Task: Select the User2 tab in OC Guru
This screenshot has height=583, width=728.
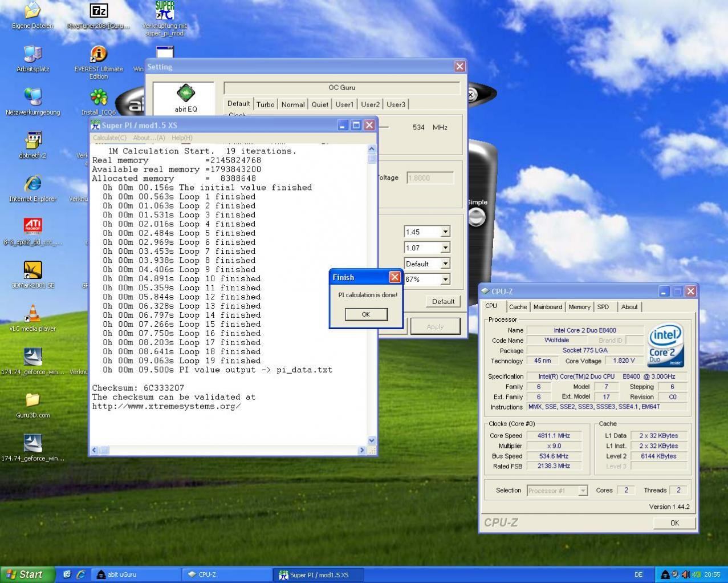Action: click(x=370, y=104)
